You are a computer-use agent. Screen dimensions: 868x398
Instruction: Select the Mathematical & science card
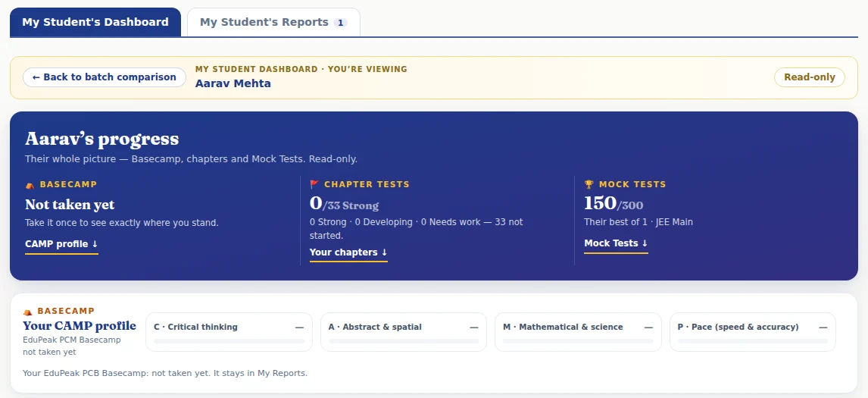(578, 332)
